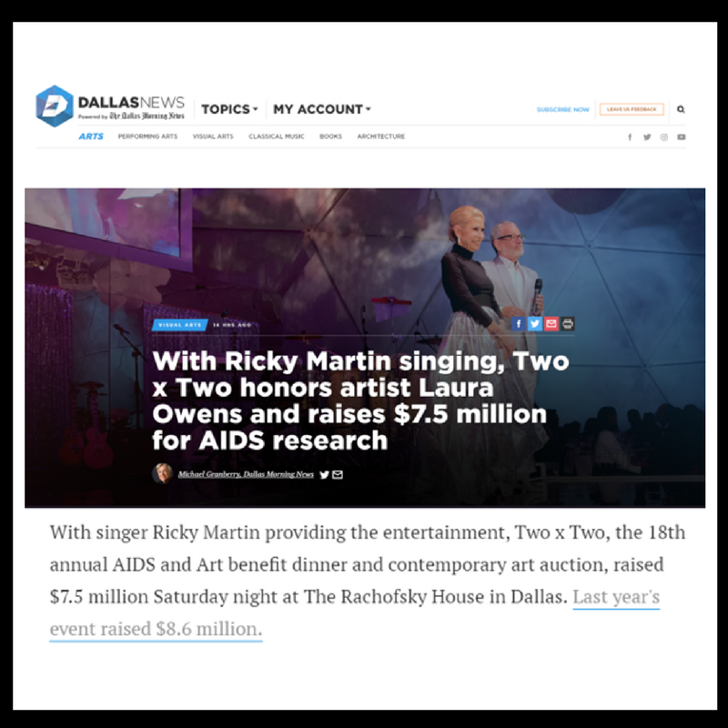Open the header Twitter page icon
This screenshot has height=728, width=728.
pos(647,137)
